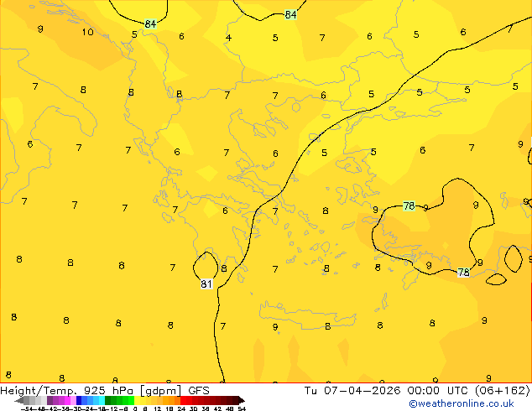Select the dark purple legend swatch above -42
Screen dimensions: 532x411
(x=50, y=400)
